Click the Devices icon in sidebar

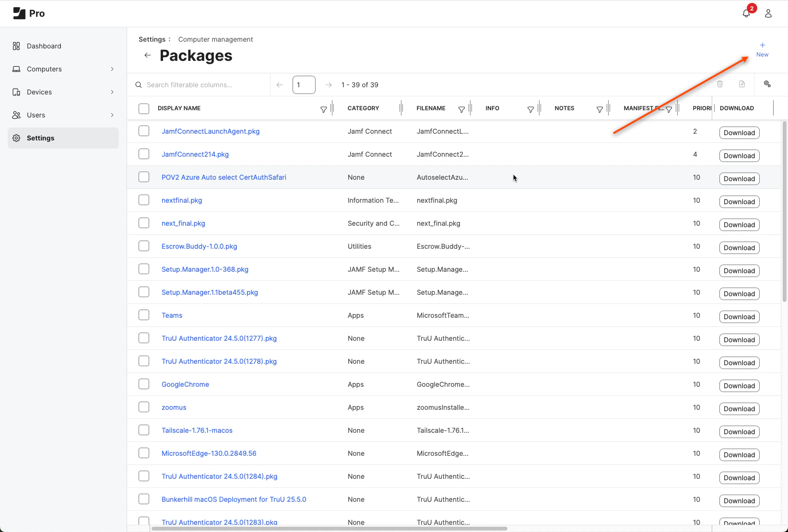pyautogui.click(x=16, y=92)
